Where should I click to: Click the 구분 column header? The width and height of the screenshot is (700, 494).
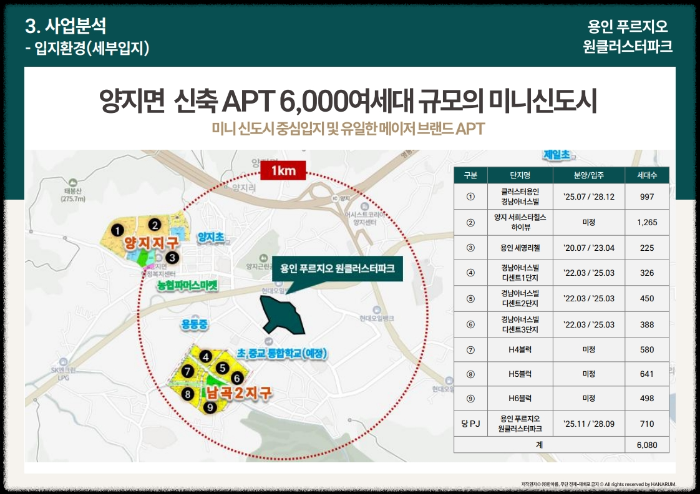[x=471, y=175]
